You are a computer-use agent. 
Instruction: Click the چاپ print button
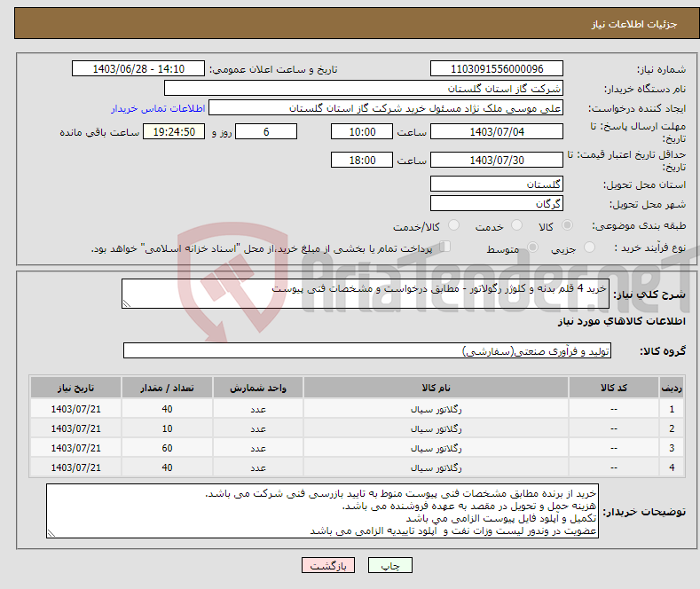[x=390, y=565]
